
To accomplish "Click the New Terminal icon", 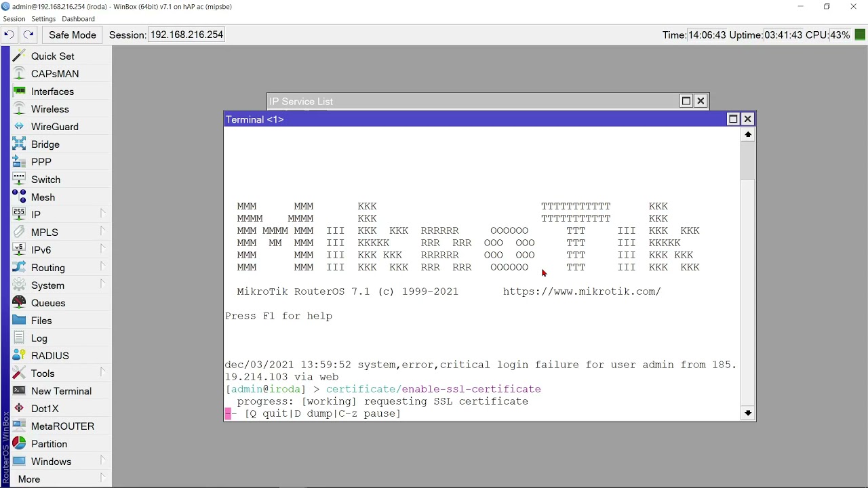I will [x=19, y=391].
